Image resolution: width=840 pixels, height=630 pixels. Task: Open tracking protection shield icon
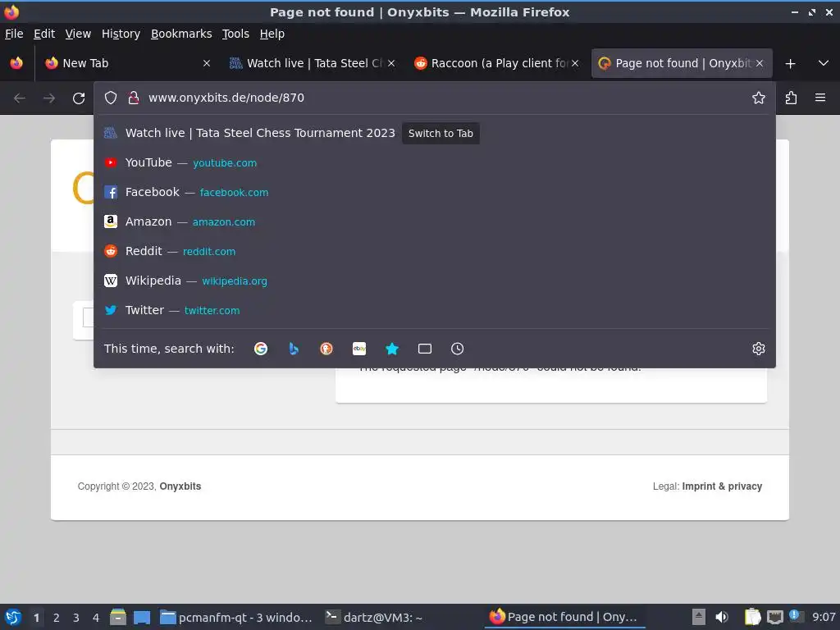click(111, 98)
